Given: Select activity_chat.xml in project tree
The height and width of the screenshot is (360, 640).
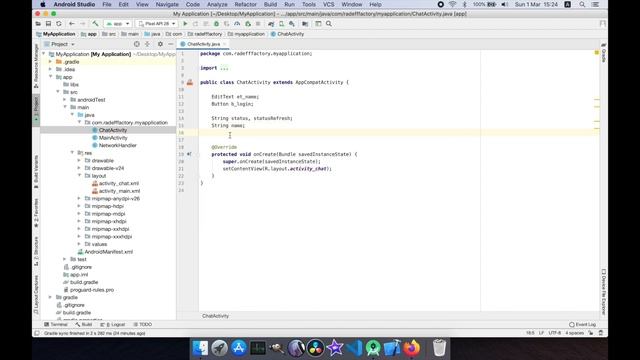Looking at the screenshot, I should [119, 183].
